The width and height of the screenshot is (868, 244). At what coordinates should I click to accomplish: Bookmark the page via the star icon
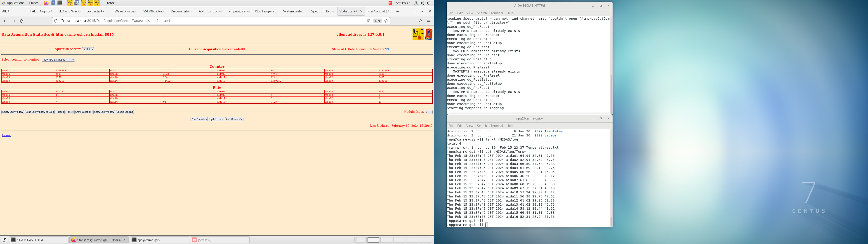click(x=386, y=21)
